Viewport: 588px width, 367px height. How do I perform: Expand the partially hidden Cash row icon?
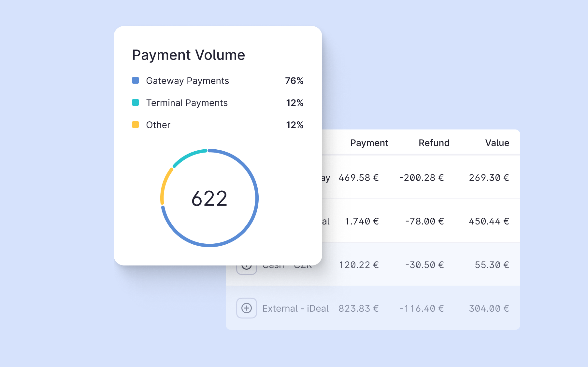(247, 270)
